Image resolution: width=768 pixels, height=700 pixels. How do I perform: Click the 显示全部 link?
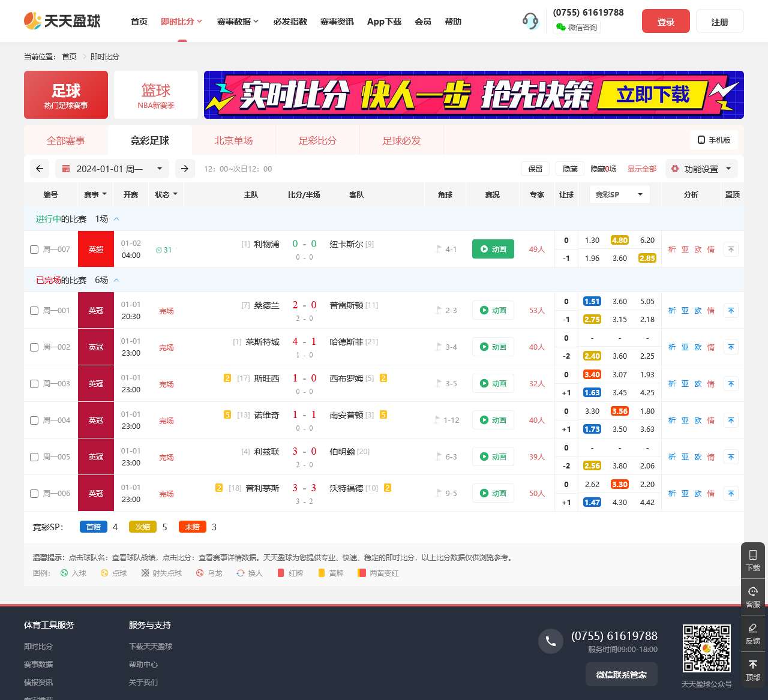point(641,169)
